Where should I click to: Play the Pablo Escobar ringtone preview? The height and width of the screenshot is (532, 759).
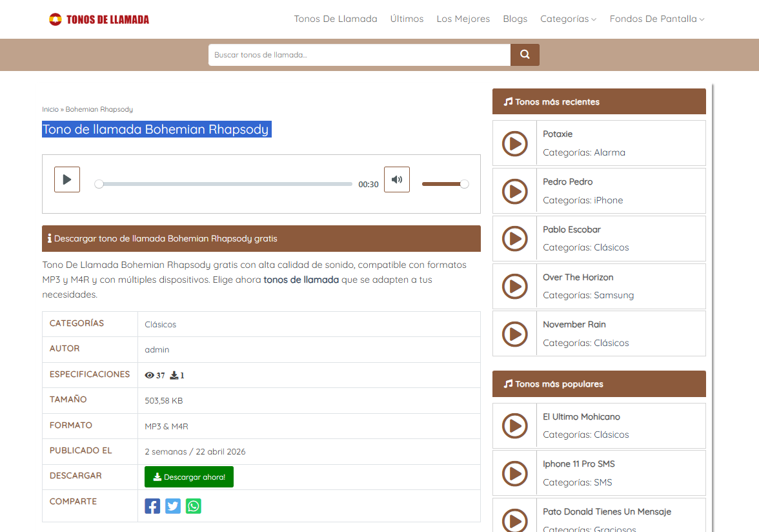(x=514, y=239)
